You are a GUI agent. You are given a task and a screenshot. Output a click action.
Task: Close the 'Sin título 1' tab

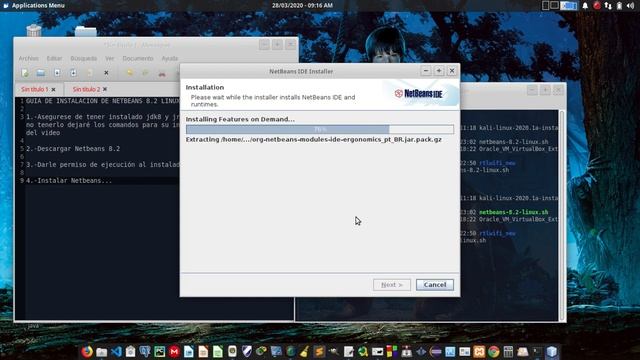coord(53,89)
